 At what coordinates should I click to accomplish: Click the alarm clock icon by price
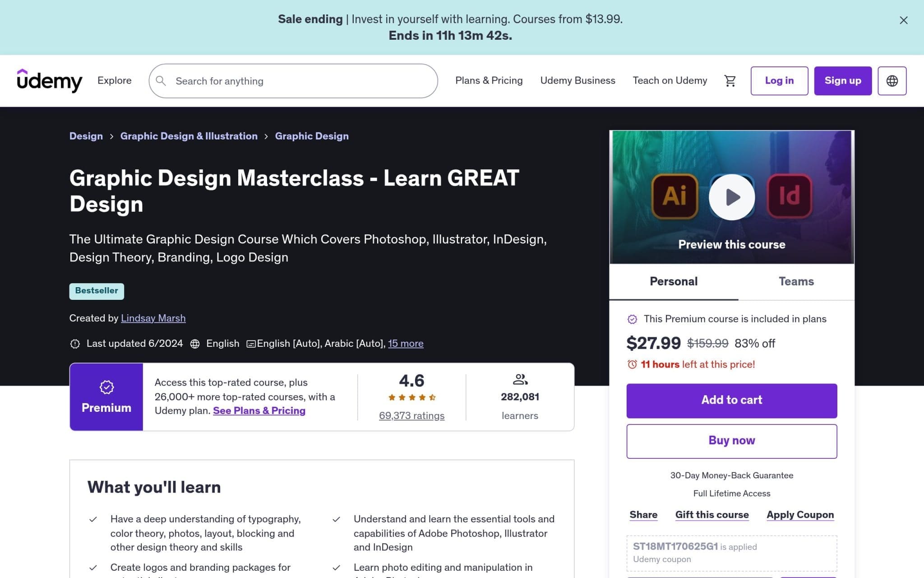tap(632, 364)
